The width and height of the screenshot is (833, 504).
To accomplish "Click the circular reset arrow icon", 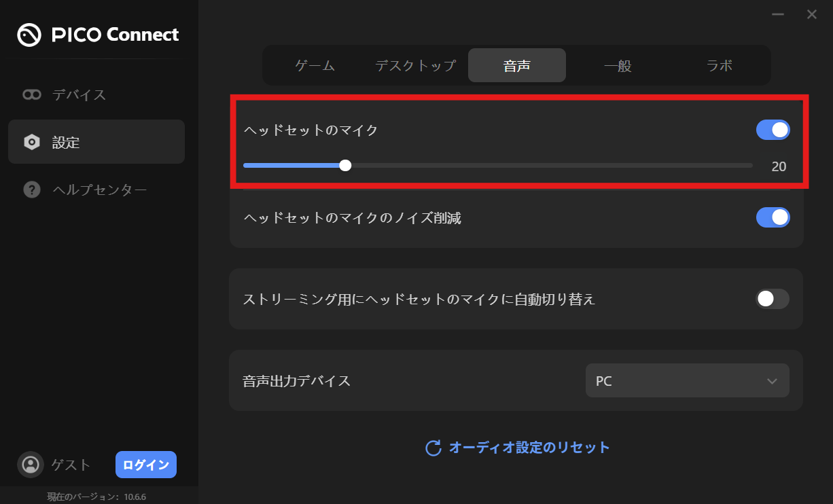I will [x=433, y=448].
